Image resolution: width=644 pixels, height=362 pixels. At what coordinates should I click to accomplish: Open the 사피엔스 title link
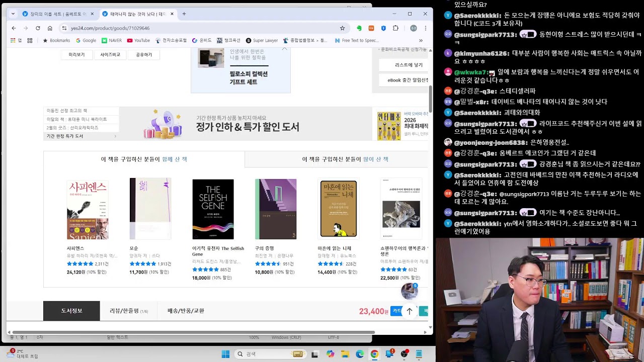tap(75, 248)
